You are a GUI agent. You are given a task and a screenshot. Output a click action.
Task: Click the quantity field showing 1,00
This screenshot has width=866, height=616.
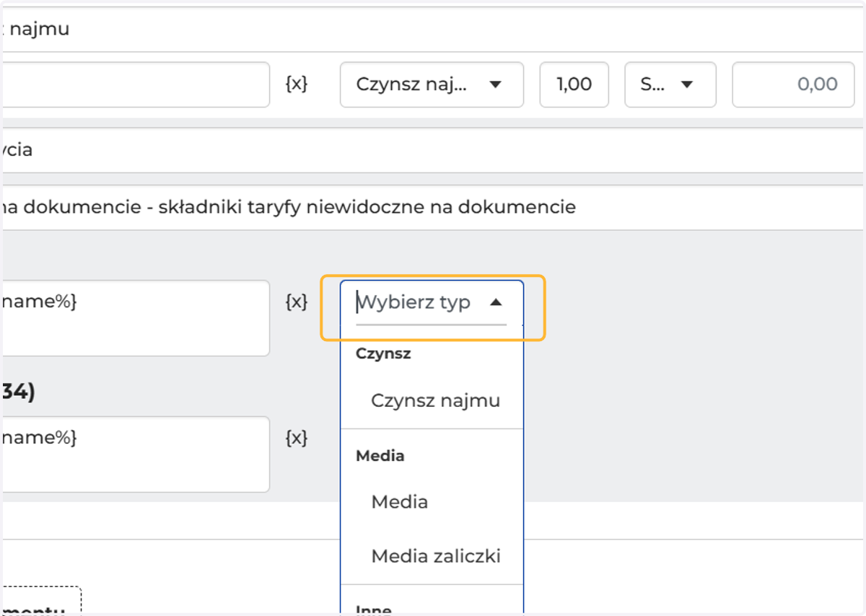(x=574, y=84)
